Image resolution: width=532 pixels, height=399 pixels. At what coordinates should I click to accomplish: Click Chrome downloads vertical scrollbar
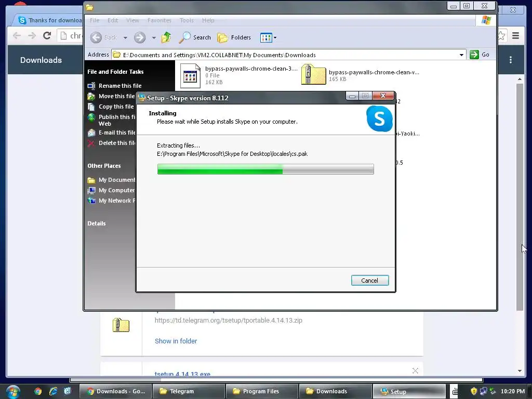tap(520, 197)
